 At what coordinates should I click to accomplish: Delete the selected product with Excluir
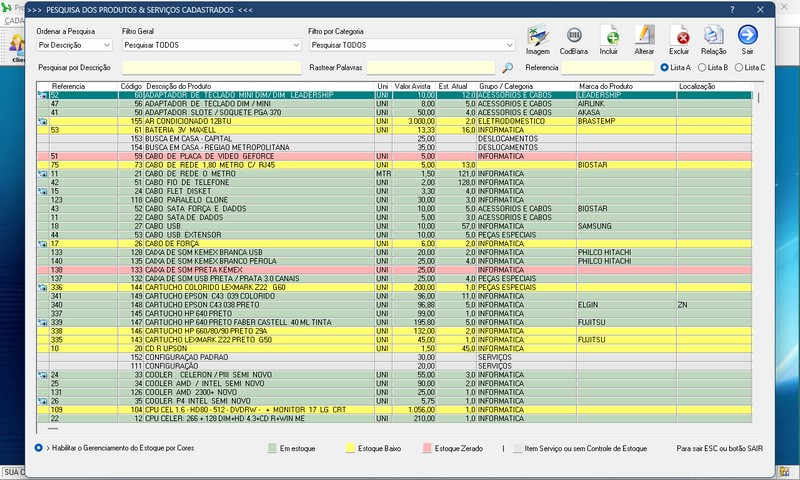[x=679, y=39]
